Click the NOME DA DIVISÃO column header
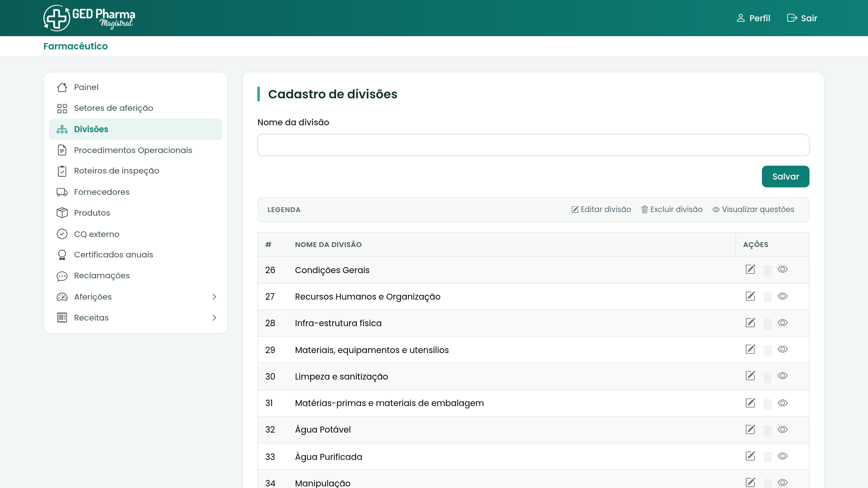The height and width of the screenshot is (488, 868). coord(328,245)
